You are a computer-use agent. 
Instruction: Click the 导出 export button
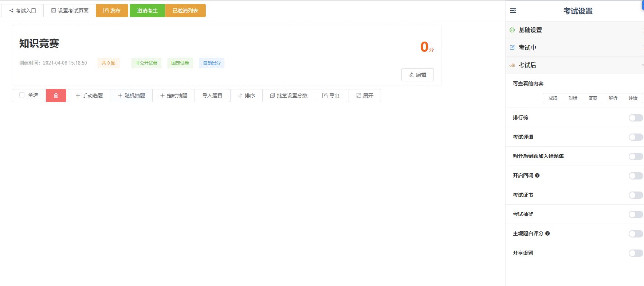[x=331, y=96]
